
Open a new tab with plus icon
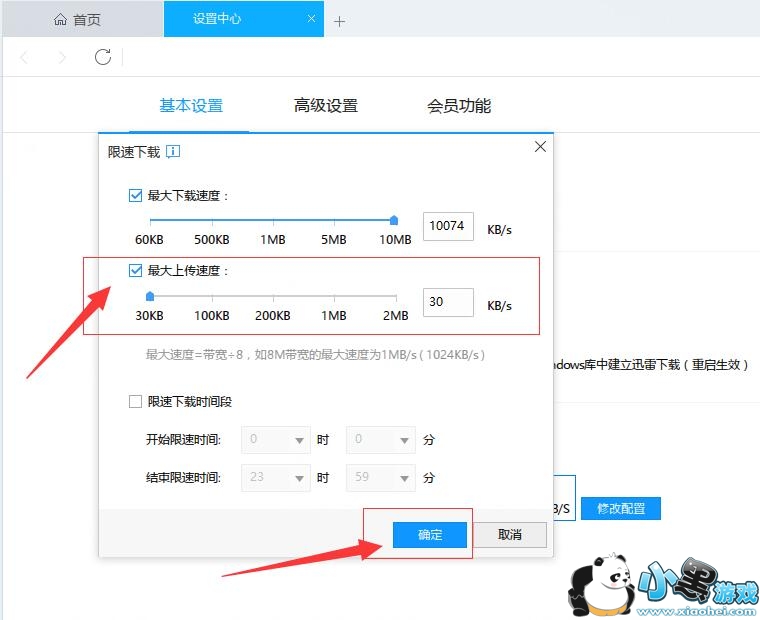[339, 21]
